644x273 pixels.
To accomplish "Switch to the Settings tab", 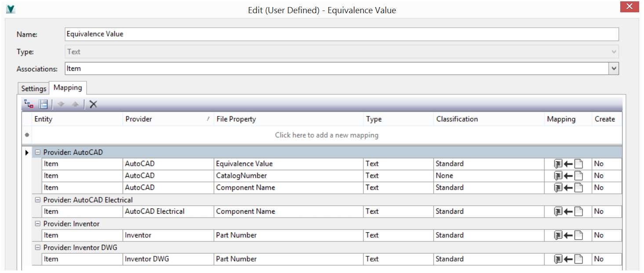I will (x=34, y=88).
